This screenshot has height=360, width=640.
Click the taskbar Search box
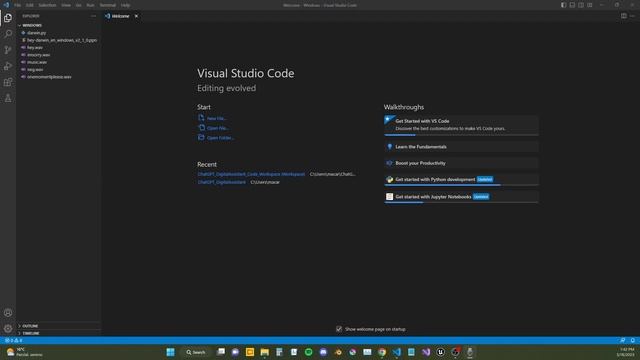196,352
